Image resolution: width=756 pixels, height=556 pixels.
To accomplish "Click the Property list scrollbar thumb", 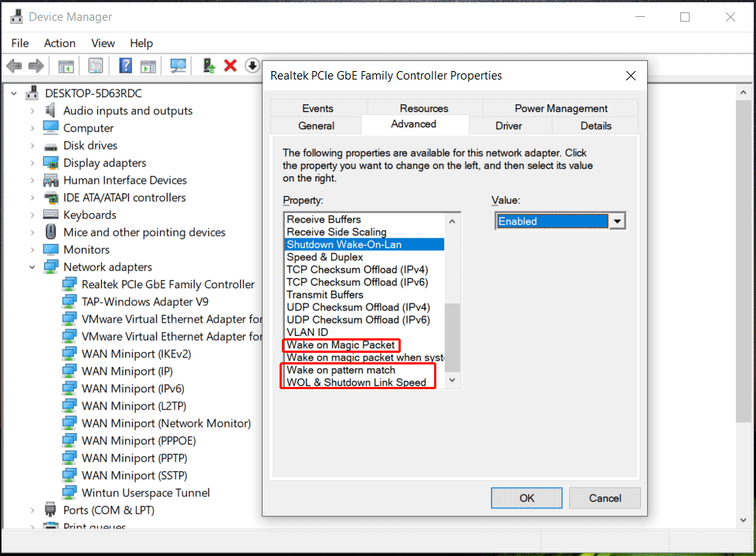I will 452,337.
